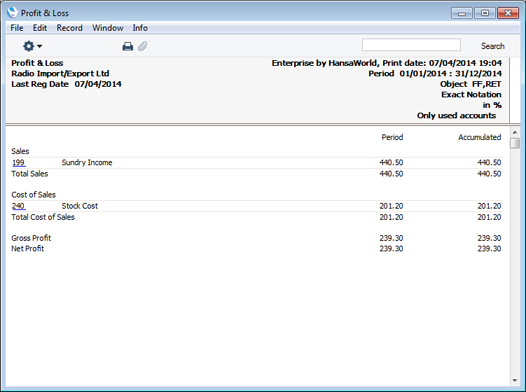Minimize the Profit & Loss window
Screen dimensions: 526x392
462,13
